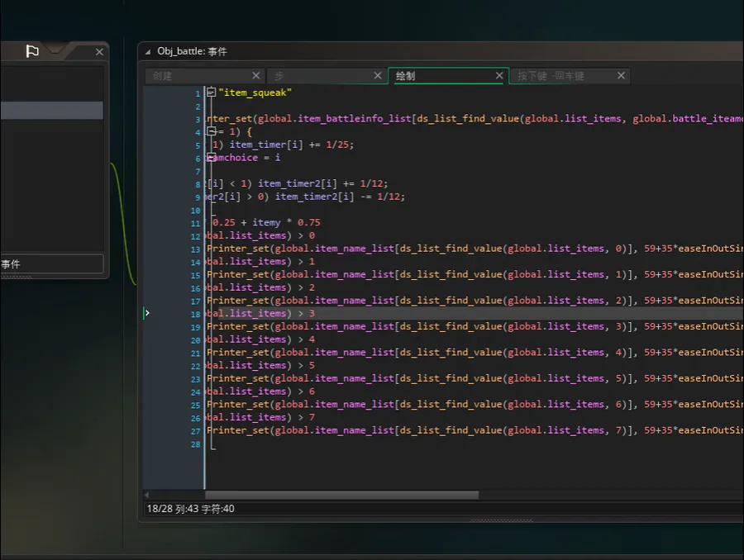Click the Printer_set line on line 19

(x=475, y=327)
